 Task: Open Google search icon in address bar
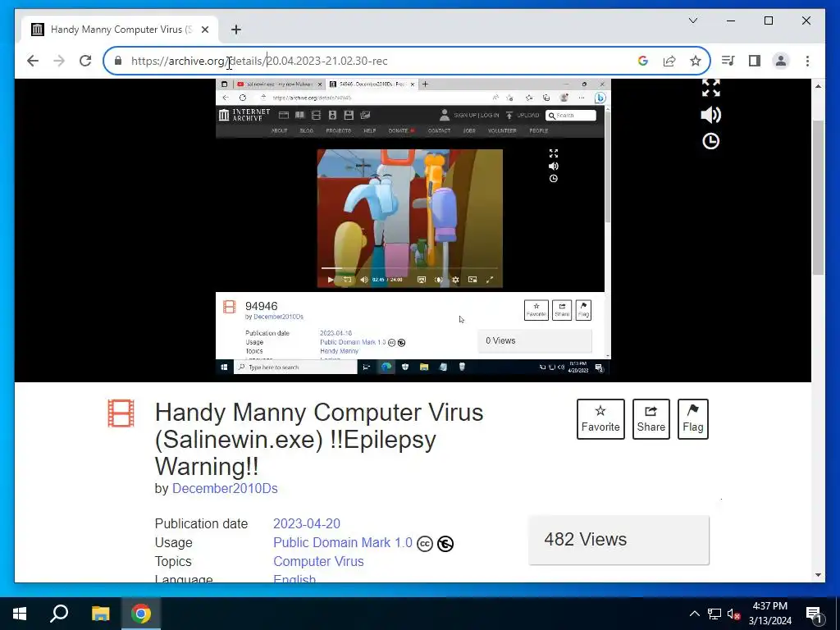pos(643,61)
